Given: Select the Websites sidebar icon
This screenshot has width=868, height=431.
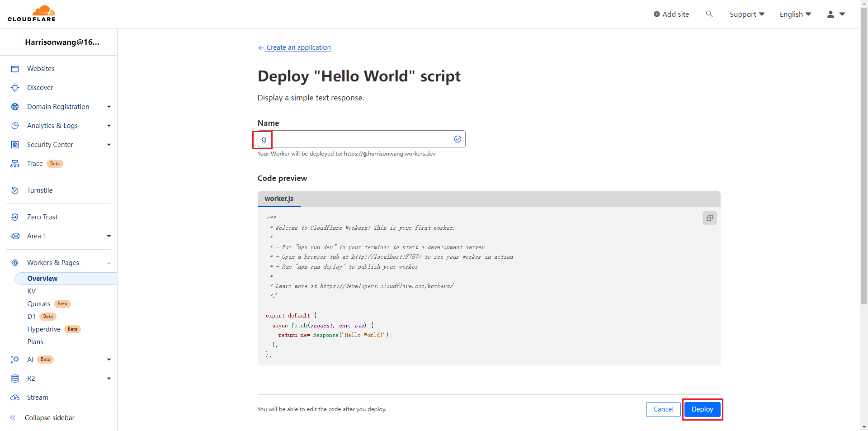Looking at the screenshot, I should click(15, 69).
